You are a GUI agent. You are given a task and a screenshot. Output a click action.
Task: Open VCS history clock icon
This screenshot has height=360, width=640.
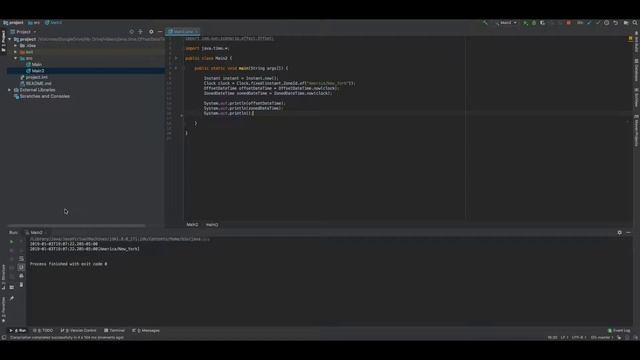pos(607,23)
